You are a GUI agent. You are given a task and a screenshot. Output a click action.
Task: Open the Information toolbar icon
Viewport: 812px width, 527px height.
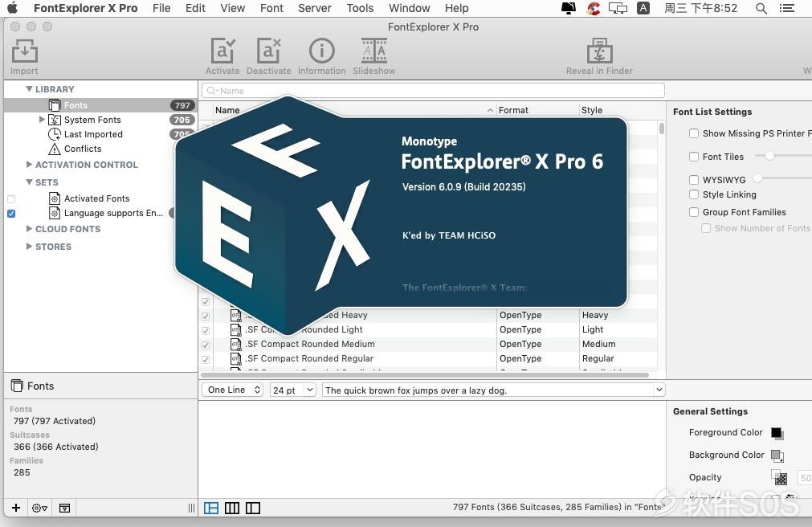point(321,51)
